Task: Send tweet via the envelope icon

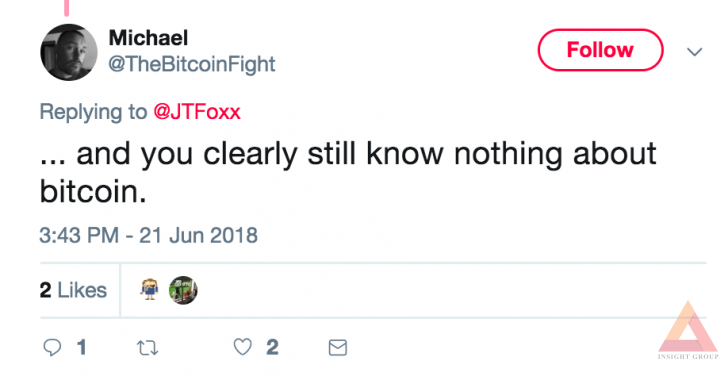Action: pos(338,348)
